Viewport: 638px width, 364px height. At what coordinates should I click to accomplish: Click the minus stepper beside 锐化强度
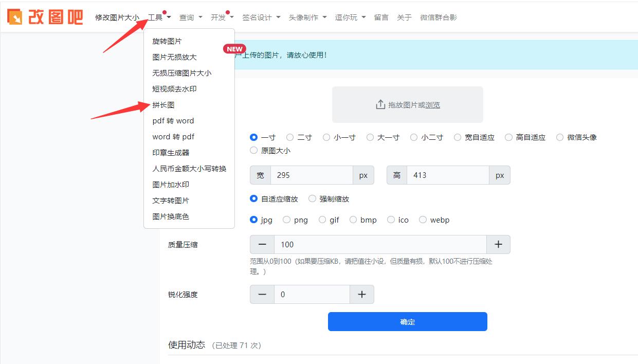click(262, 294)
